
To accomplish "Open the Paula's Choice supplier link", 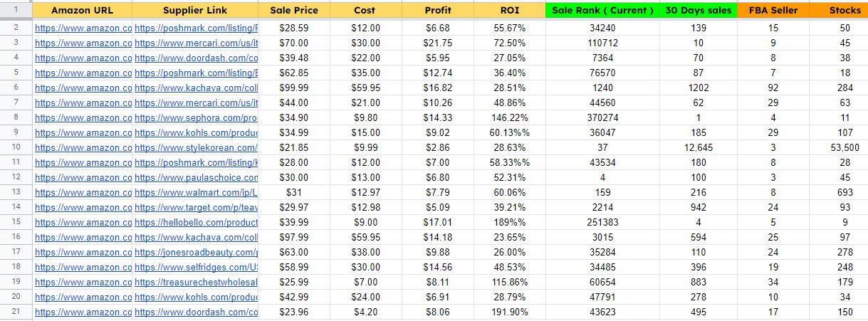I will coord(196,177).
